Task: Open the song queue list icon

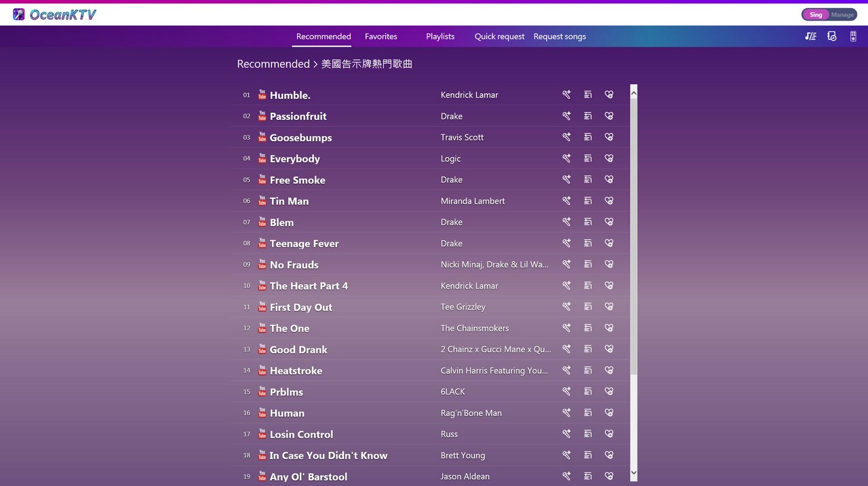Action: click(810, 36)
